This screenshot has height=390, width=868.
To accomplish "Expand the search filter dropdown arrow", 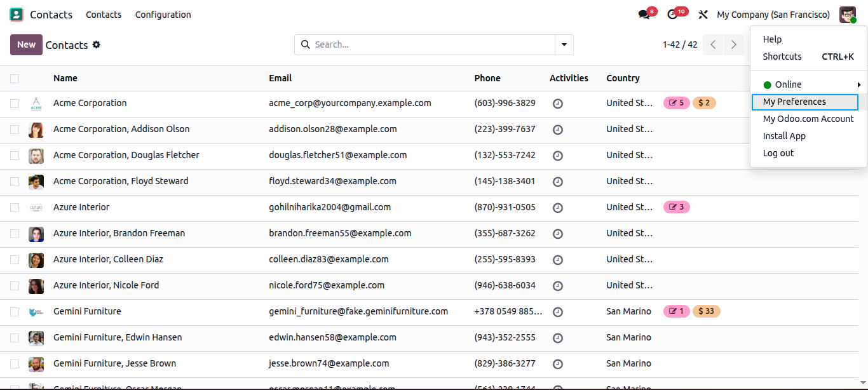I will pyautogui.click(x=564, y=44).
